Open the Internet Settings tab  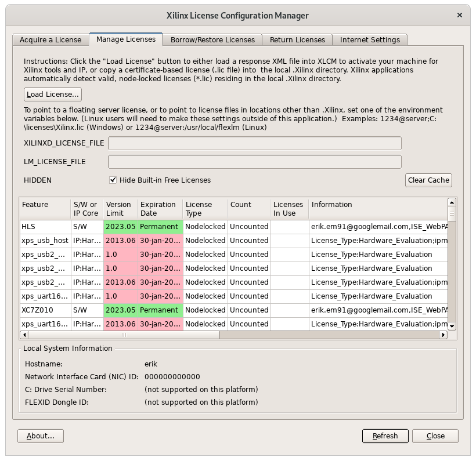point(370,40)
